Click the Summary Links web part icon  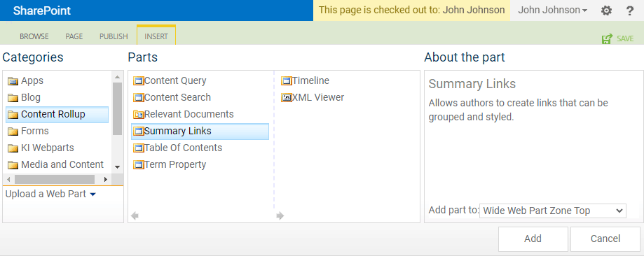pos(139,131)
